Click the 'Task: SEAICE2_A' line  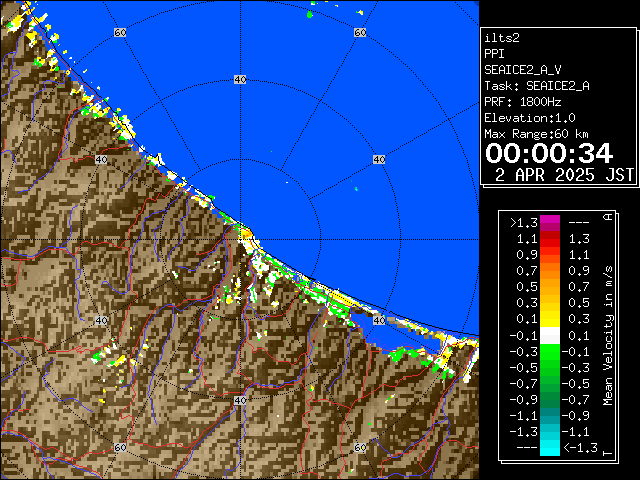(537, 86)
